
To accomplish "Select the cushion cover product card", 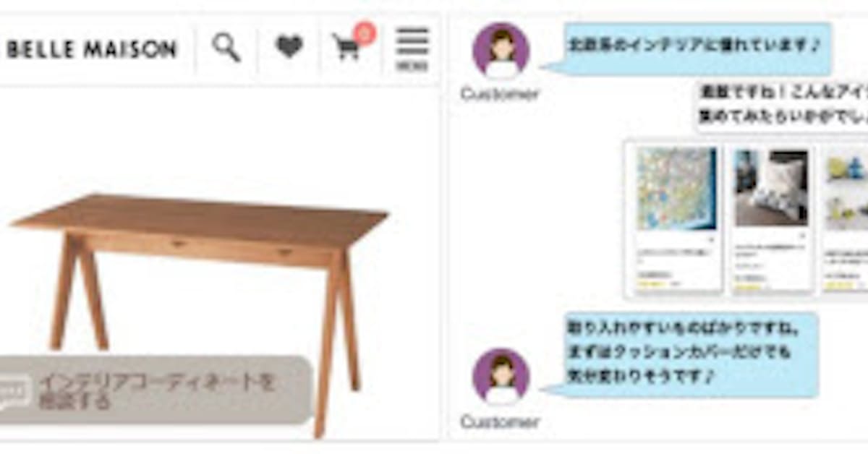I will pyautogui.click(x=771, y=219).
